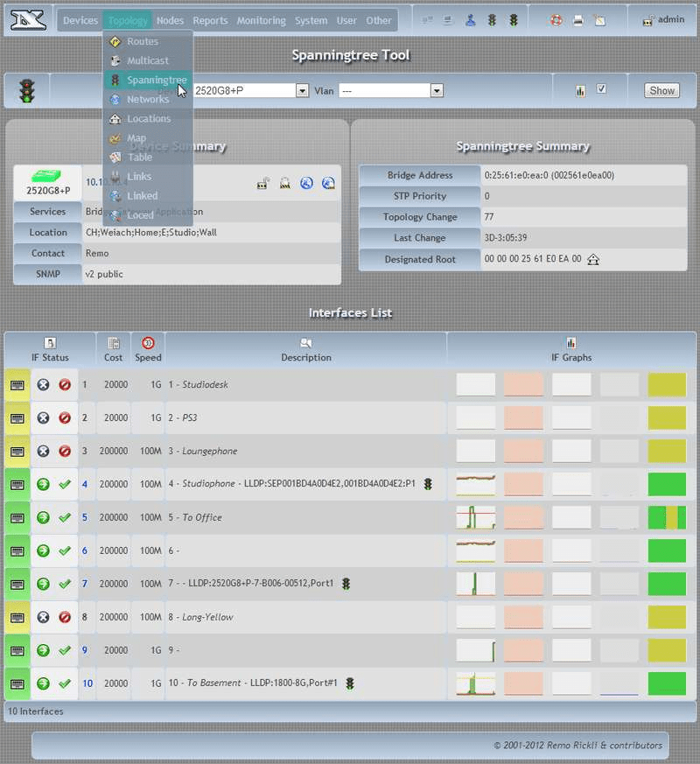This screenshot has width=700, height=764.
Task: Open interface 10 link
Action: (x=87, y=683)
